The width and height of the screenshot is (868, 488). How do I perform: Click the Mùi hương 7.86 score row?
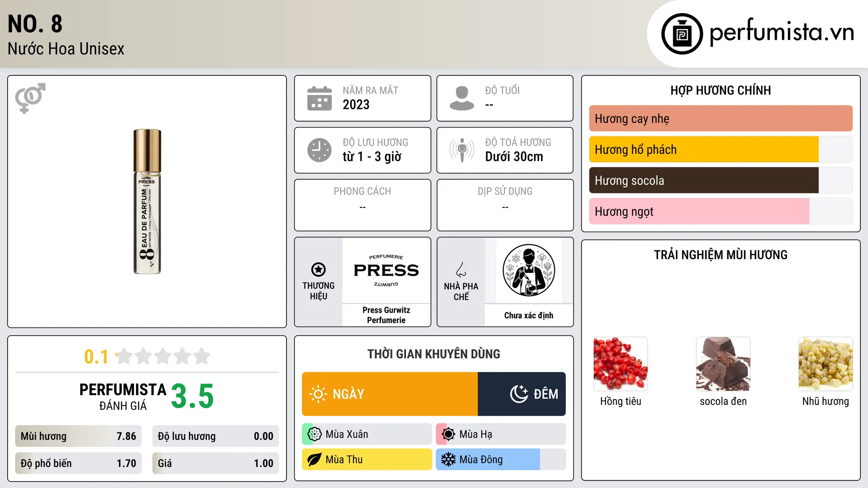78,436
